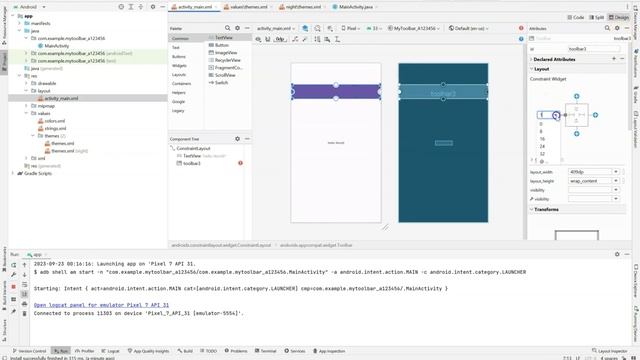Click the id field containing toolbar3

(x=594, y=49)
